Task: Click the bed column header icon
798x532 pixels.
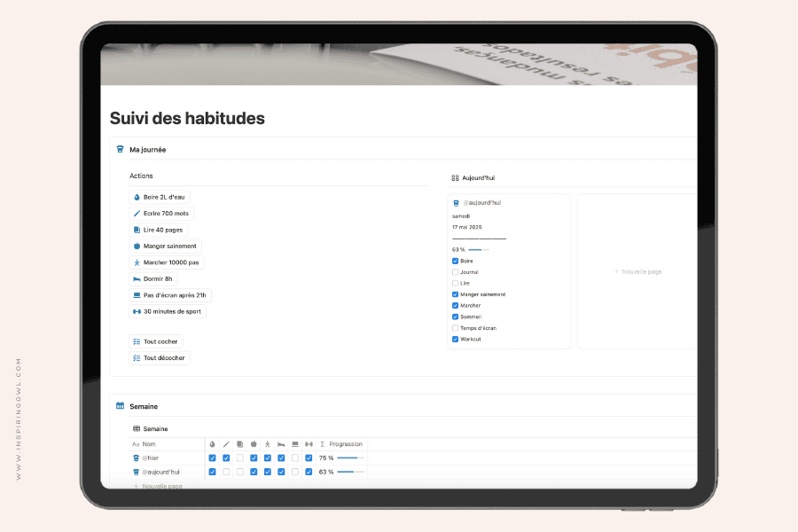Action: click(281, 443)
